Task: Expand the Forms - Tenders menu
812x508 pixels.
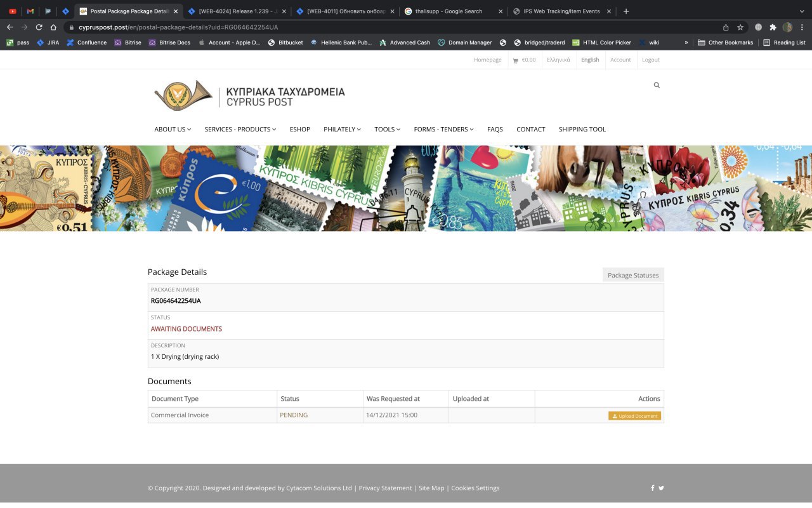Action: [443, 130]
